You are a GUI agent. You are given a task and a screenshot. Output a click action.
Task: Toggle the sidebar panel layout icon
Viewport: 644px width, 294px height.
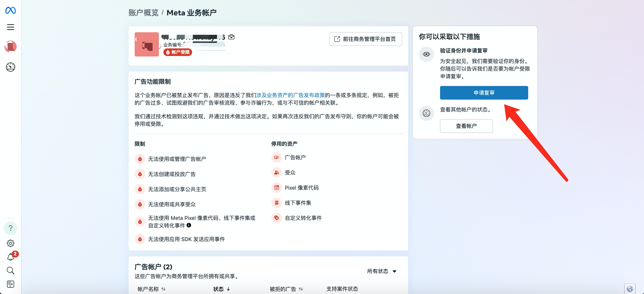pos(11,284)
